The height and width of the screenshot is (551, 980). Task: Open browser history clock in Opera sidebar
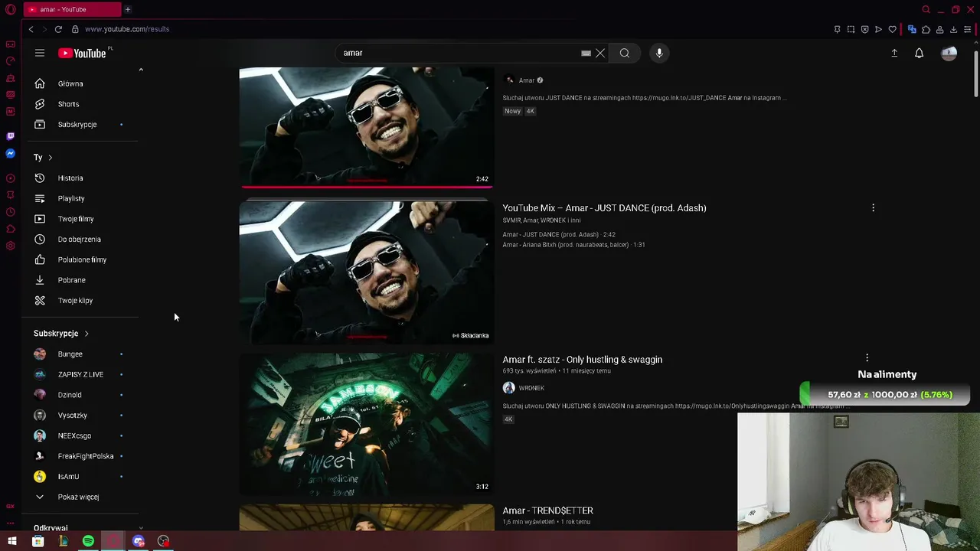[10, 212]
